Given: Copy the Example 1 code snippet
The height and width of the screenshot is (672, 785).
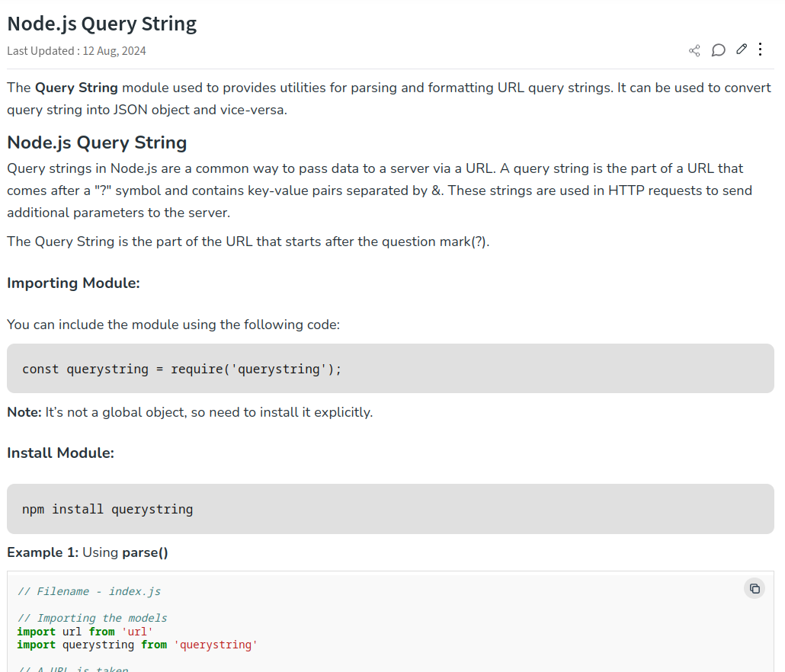Looking at the screenshot, I should click(x=754, y=588).
